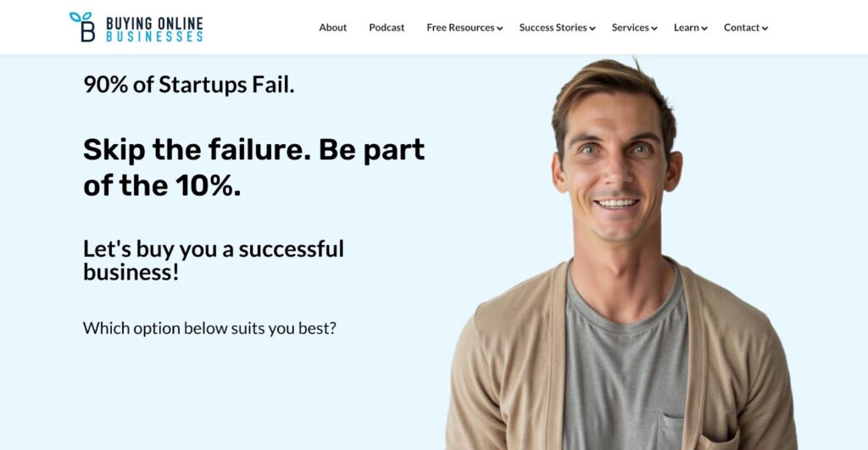Click the smiling man's portrait photo
Screen dimensions: 868x450
(x=621, y=253)
